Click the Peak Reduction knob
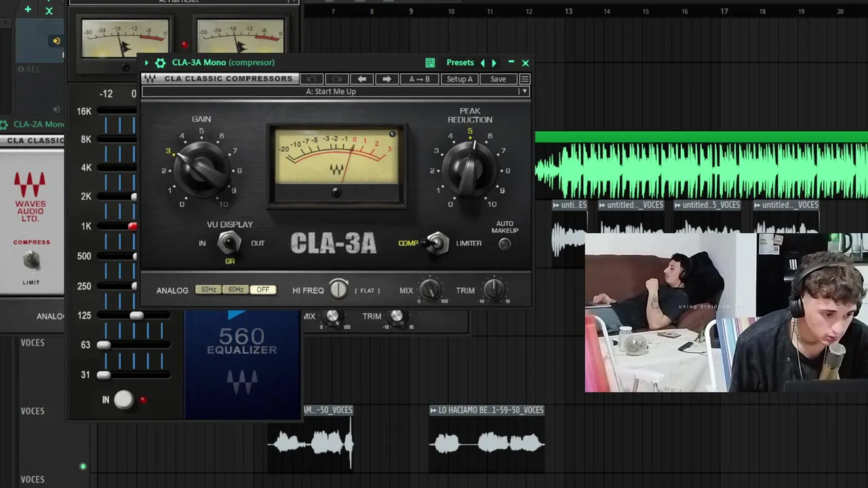The height and width of the screenshot is (488, 868). 470,168
